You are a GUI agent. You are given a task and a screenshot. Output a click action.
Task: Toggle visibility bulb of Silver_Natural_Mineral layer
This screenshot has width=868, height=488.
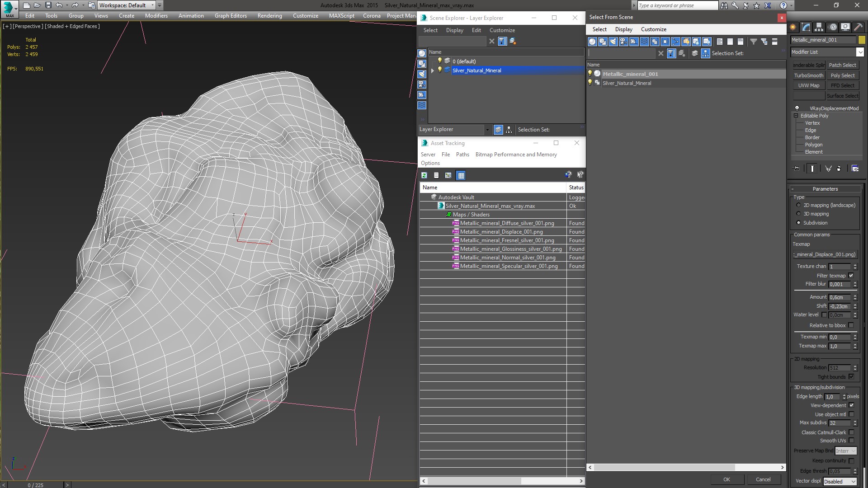[439, 70]
